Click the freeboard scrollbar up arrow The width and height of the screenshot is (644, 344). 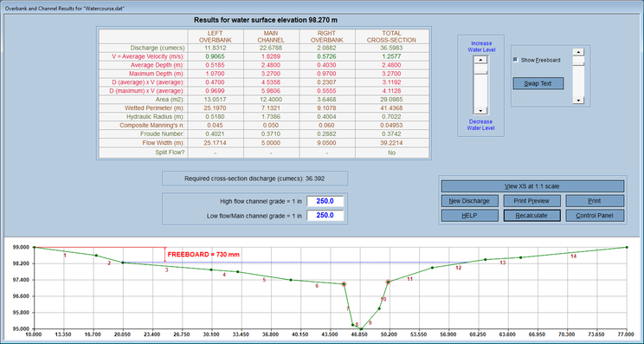[x=579, y=52]
